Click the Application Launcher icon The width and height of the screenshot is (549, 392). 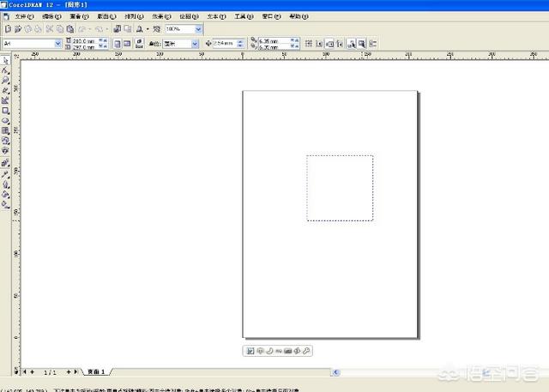[x=139, y=29]
